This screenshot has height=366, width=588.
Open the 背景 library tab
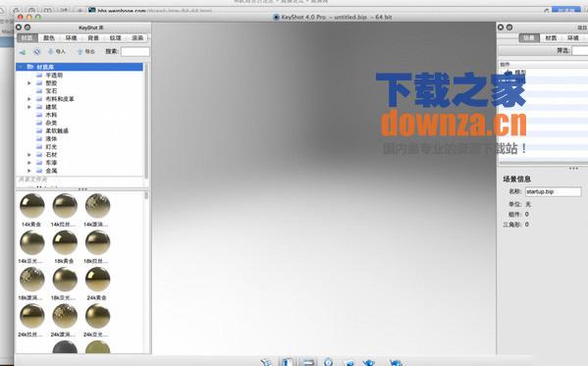93,38
